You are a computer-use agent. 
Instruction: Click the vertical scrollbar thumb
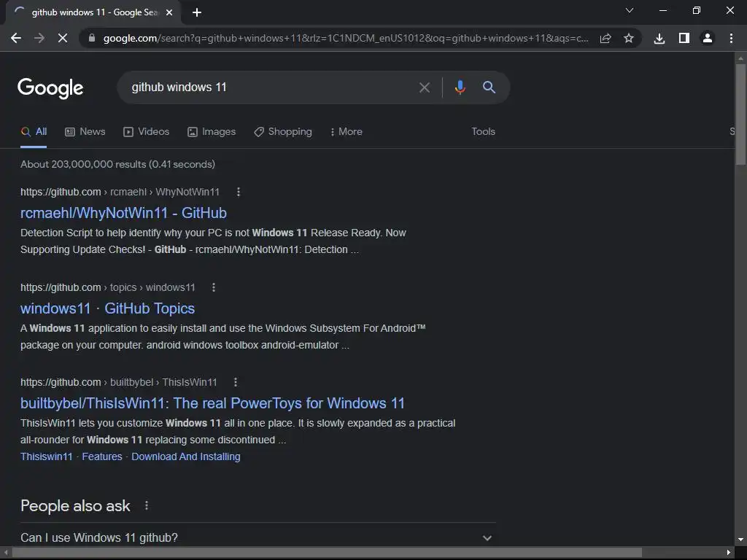[x=740, y=114]
